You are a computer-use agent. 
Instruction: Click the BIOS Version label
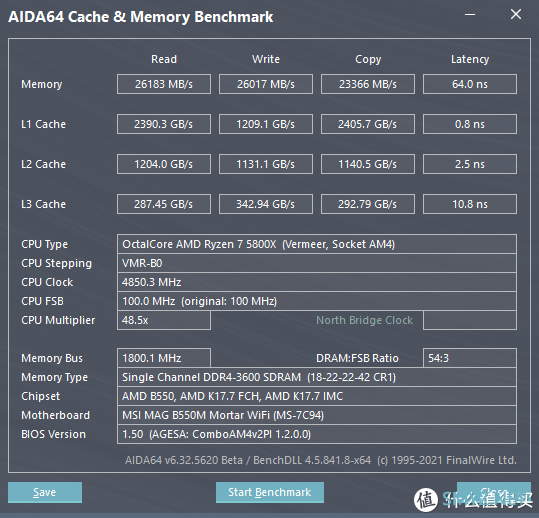coord(53,434)
